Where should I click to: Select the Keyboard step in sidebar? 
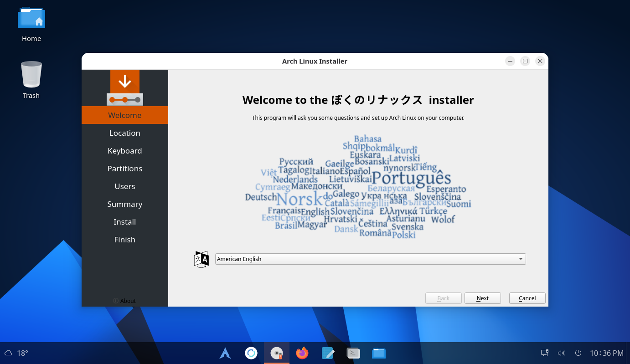click(x=125, y=151)
